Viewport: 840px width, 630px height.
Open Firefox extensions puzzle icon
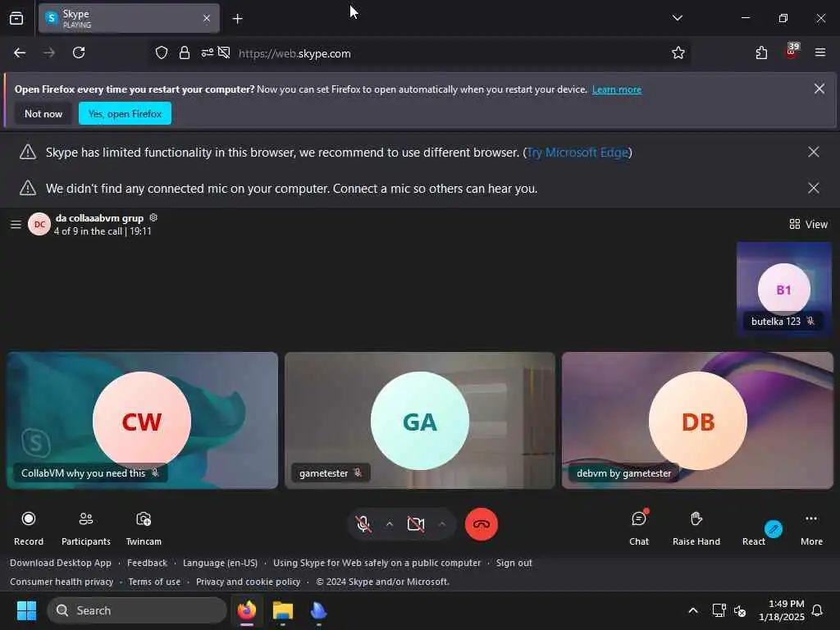point(761,52)
